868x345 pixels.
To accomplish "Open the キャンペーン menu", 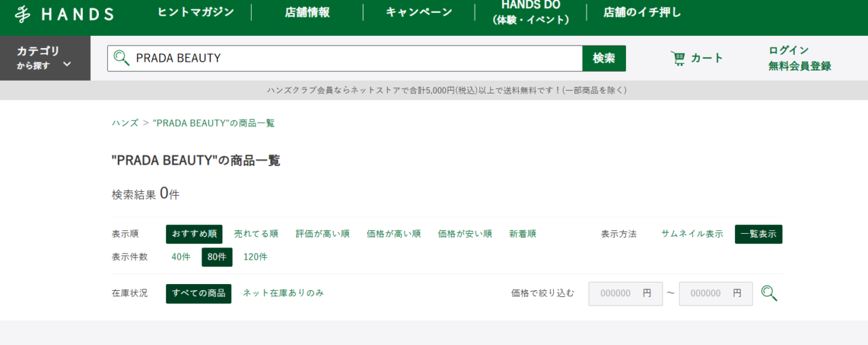I will pos(419,12).
